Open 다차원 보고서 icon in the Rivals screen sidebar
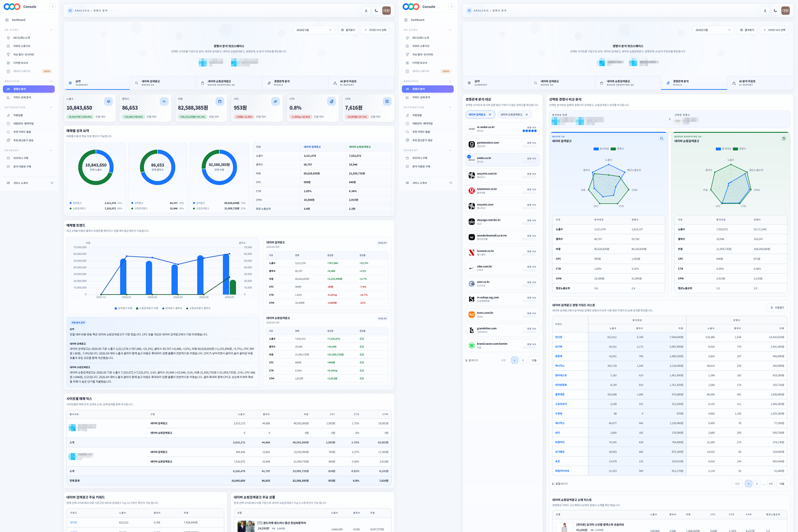Screen dimensions: 798x532 tap(407, 63)
